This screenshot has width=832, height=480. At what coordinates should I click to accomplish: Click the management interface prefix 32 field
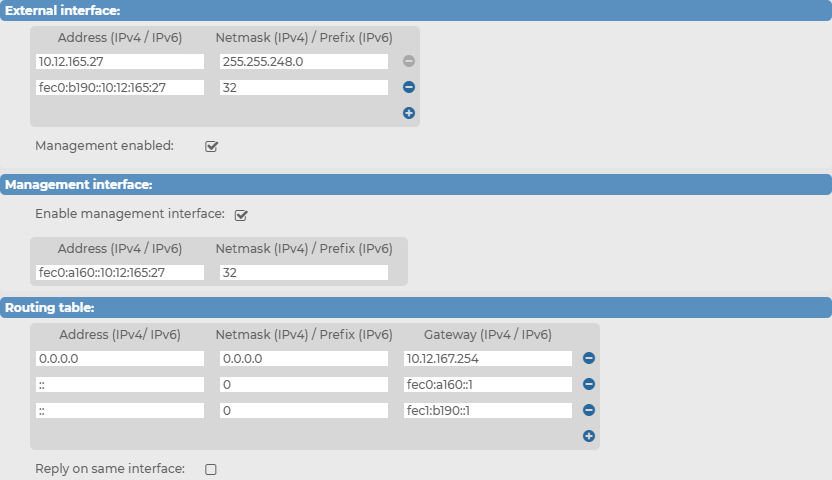[x=304, y=273]
